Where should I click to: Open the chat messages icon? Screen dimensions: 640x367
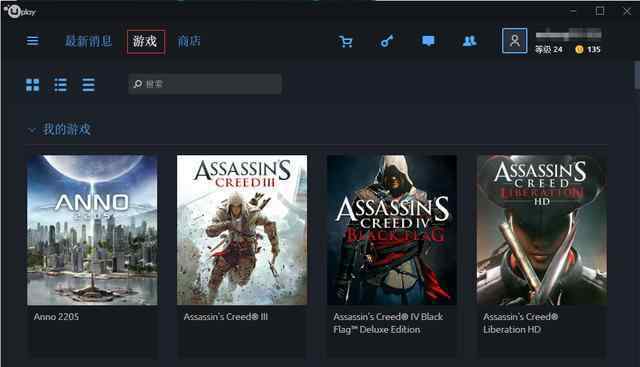click(428, 41)
